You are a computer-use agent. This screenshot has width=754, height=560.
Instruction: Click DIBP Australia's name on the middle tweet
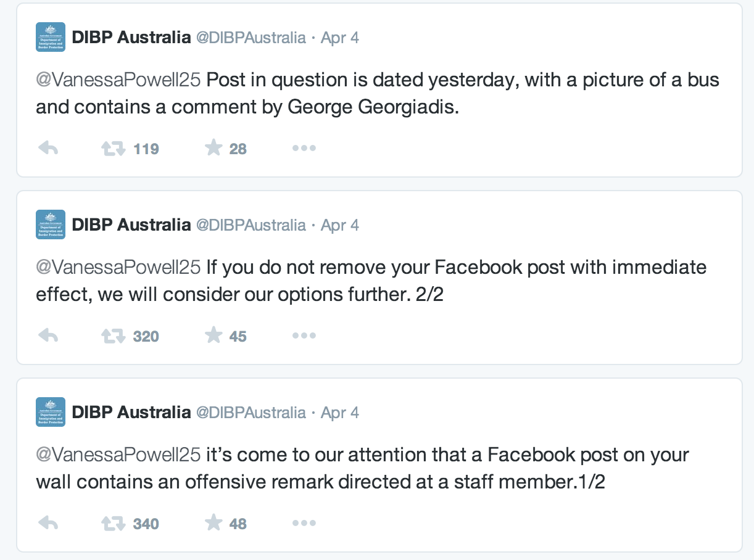tap(131, 224)
